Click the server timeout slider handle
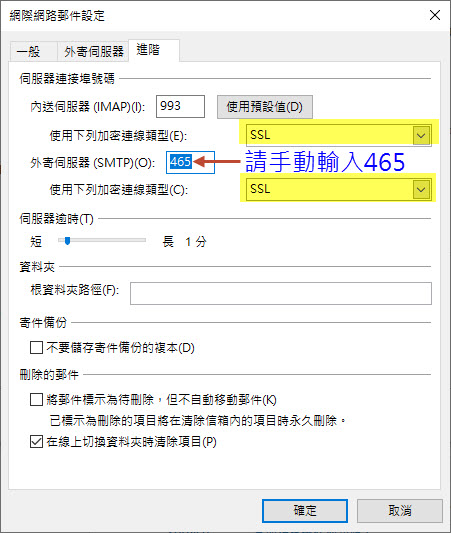The image size is (451, 533). pos(67,241)
